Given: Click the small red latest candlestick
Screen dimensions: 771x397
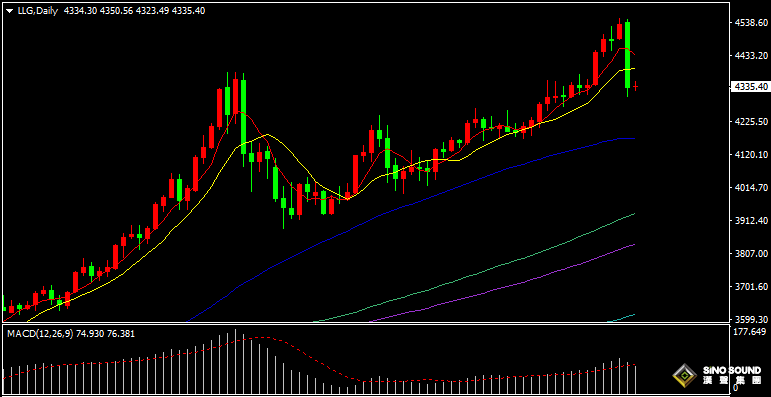Looking at the screenshot, I should click(636, 87).
